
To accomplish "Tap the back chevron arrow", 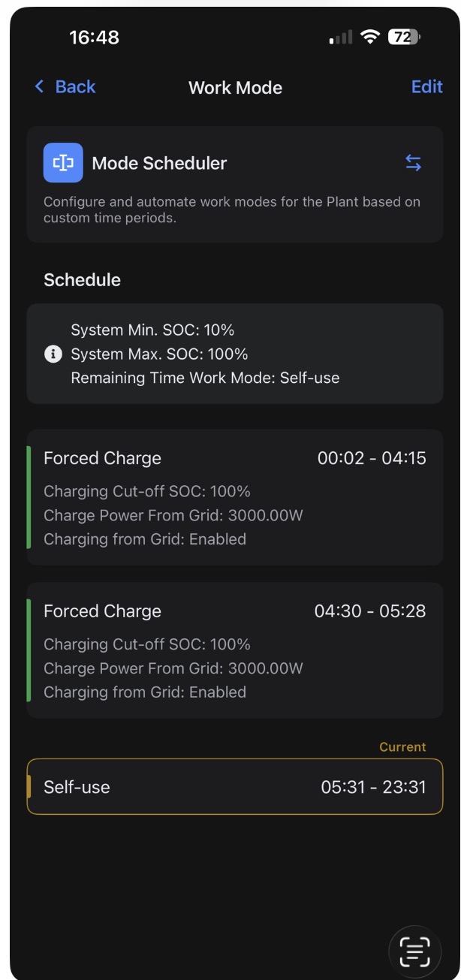I will [40, 87].
